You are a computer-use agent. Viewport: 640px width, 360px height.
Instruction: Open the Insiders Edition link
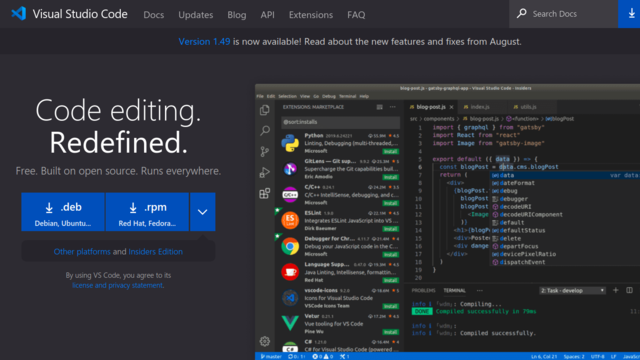156,251
